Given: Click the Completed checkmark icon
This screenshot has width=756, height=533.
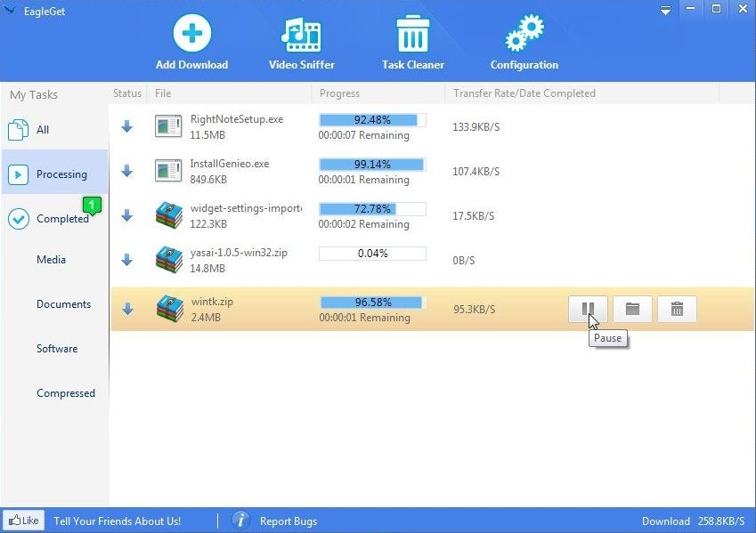Looking at the screenshot, I should [18, 219].
